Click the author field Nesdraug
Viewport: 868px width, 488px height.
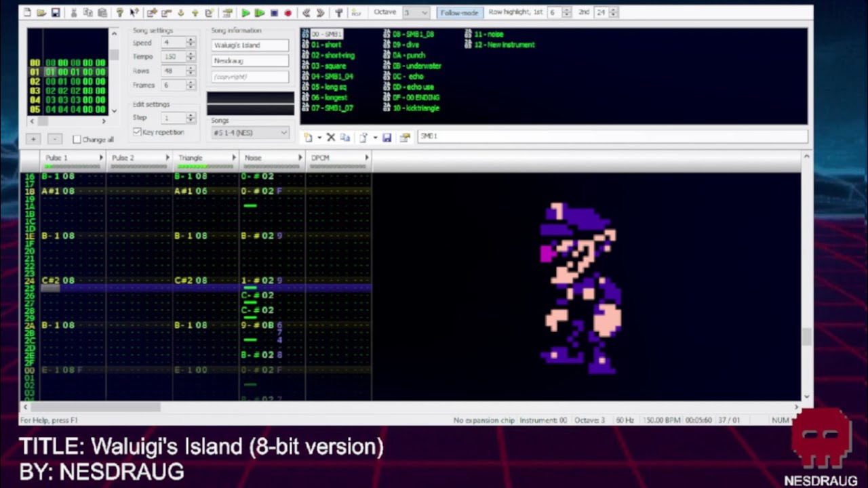coord(250,61)
